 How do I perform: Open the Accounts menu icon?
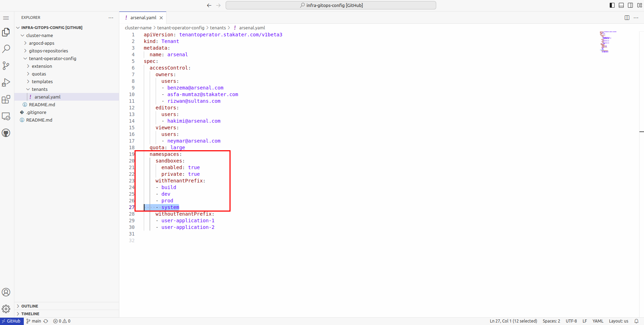[6, 292]
